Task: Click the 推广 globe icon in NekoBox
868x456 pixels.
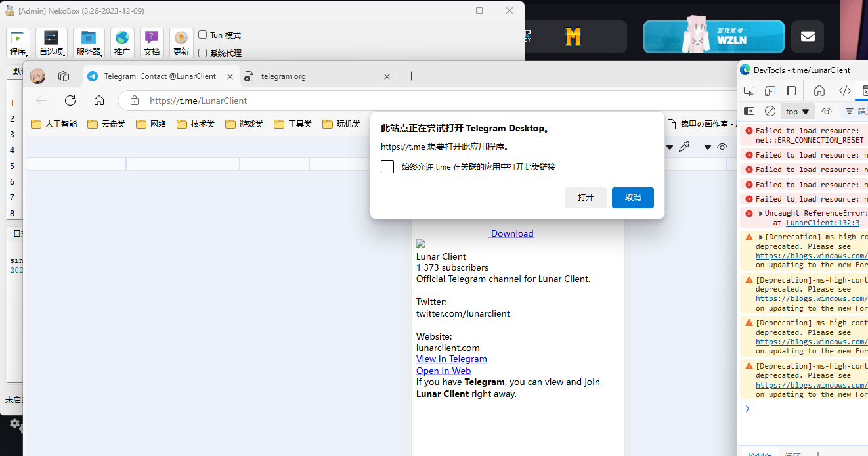Action: [122, 43]
